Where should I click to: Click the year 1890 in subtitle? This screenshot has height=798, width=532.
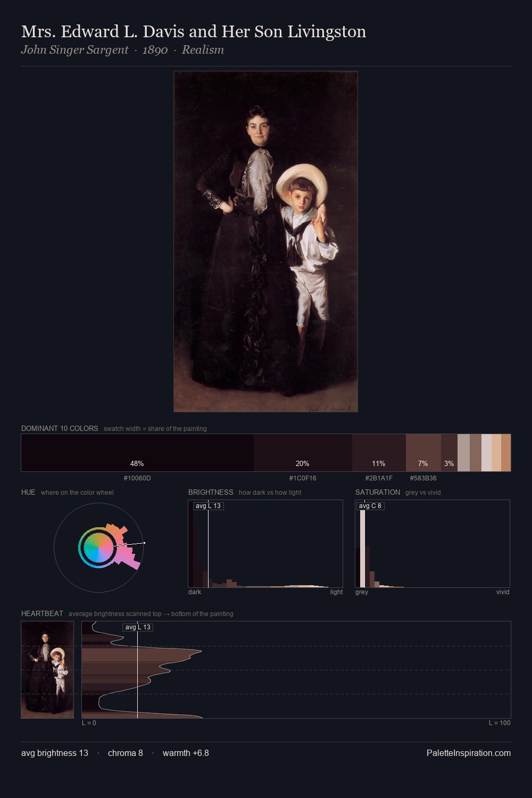click(x=155, y=50)
